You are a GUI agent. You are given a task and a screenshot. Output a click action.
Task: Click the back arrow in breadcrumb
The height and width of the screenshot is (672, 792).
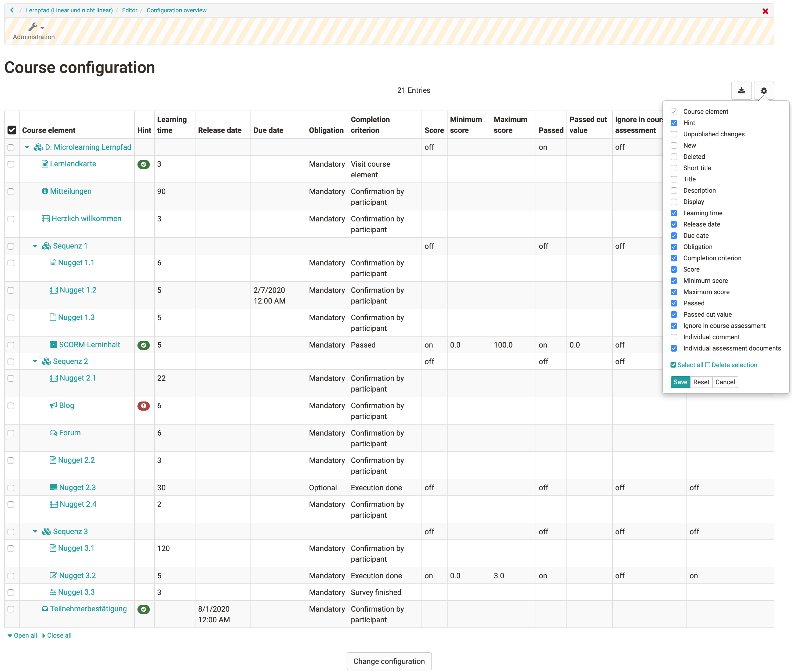point(12,10)
